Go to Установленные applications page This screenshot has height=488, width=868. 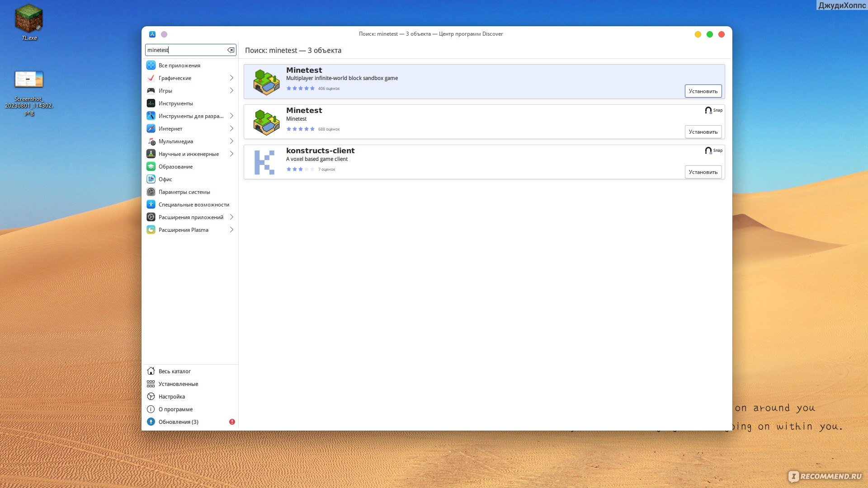[x=190, y=384]
